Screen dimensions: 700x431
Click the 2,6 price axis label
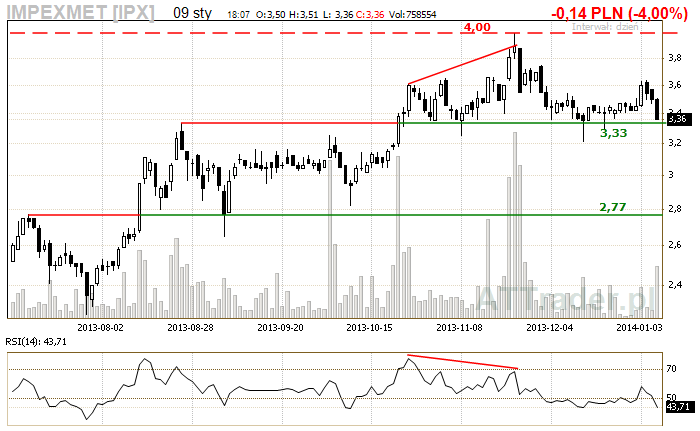point(675,245)
